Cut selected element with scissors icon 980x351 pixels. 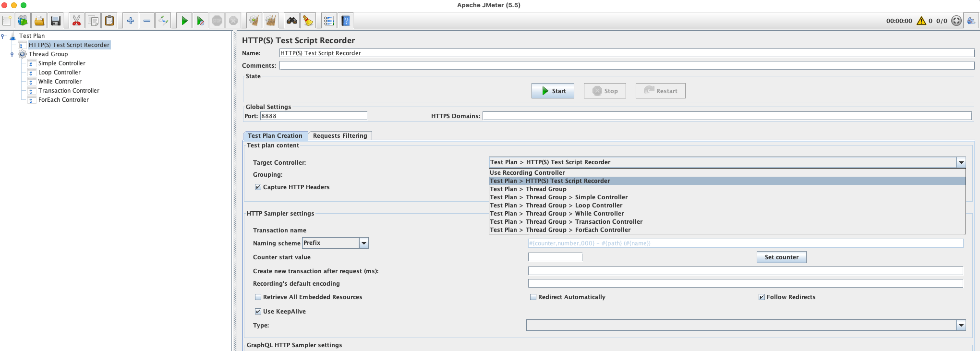pyautogui.click(x=76, y=21)
